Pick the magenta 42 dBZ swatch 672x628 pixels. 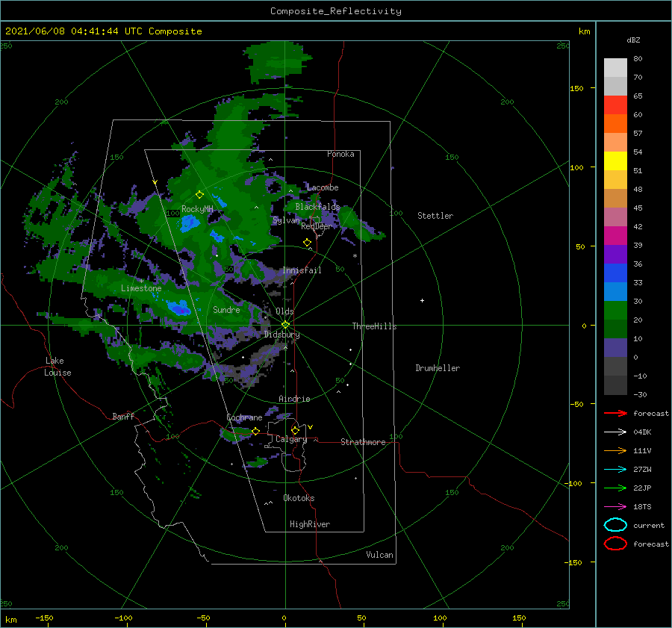coord(615,235)
